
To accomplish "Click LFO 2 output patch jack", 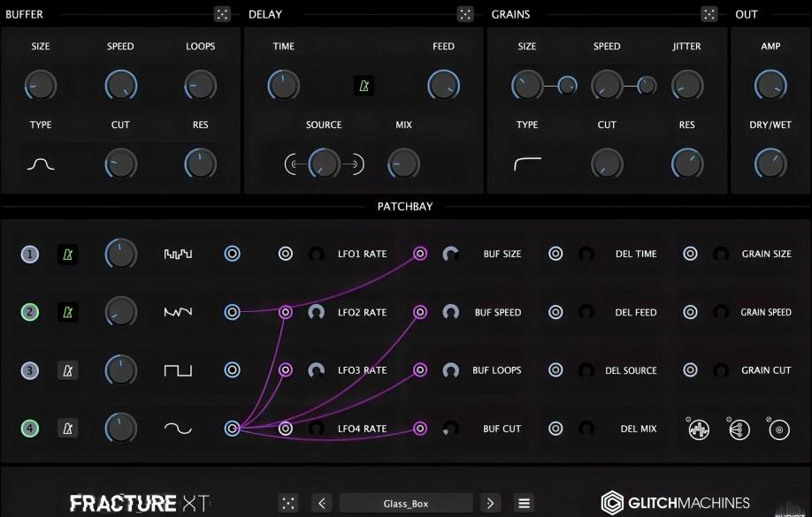I will pos(232,312).
